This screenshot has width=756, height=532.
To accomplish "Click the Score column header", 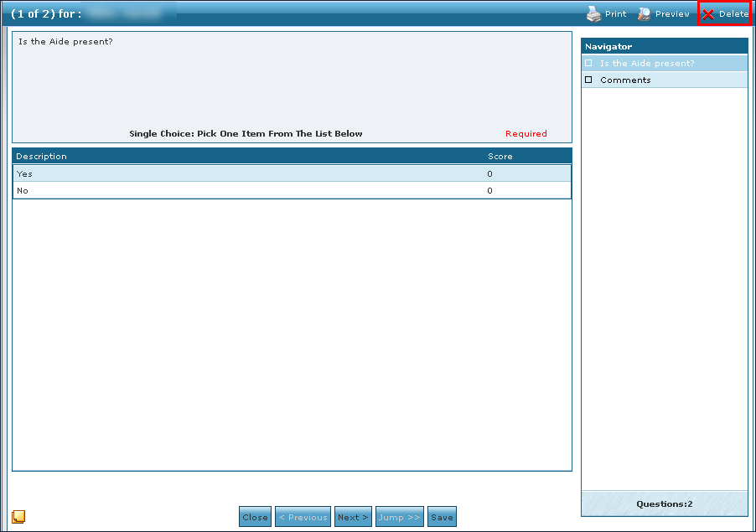I will tap(500, 157).
